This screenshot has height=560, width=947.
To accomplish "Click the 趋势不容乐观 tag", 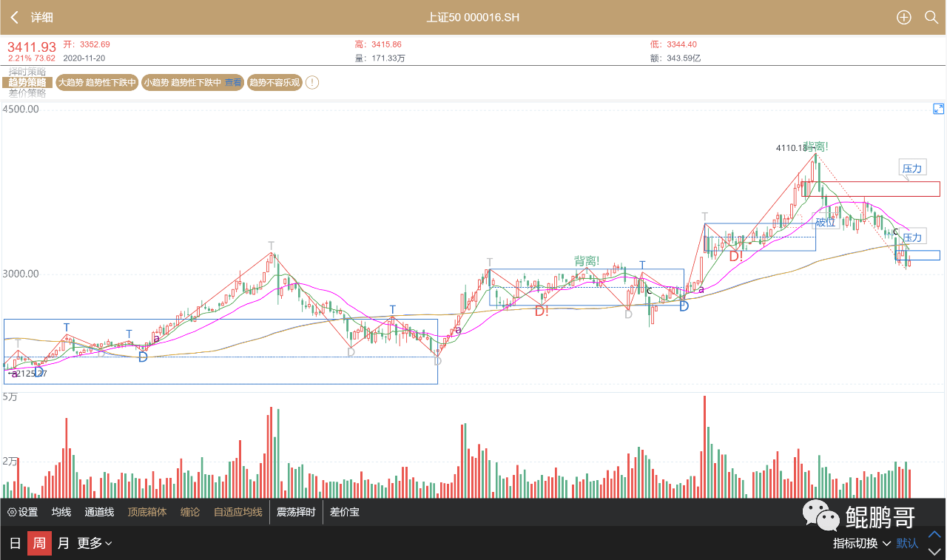I will pyautogui.click(x=274, y=83).
